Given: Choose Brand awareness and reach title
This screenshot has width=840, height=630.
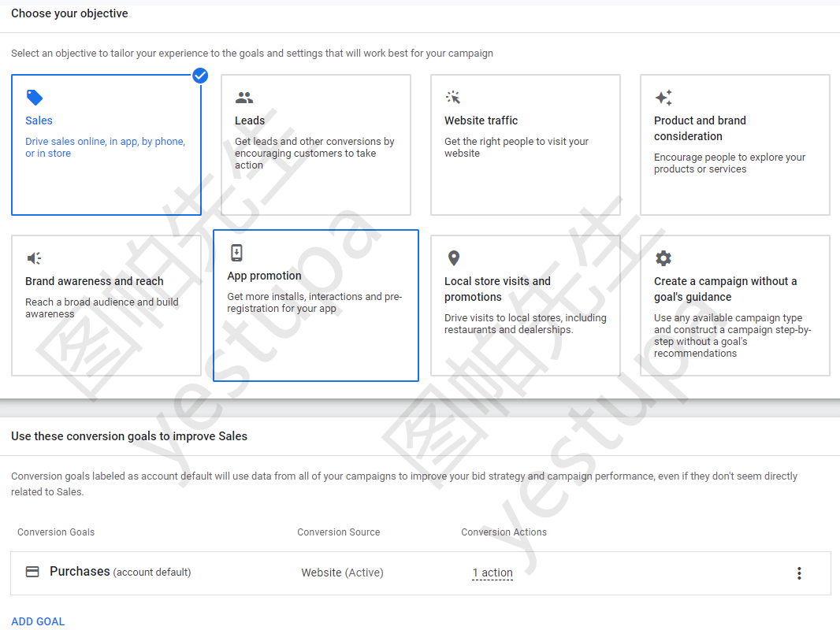Looking at the screenshot, I should tap(95, 281).
